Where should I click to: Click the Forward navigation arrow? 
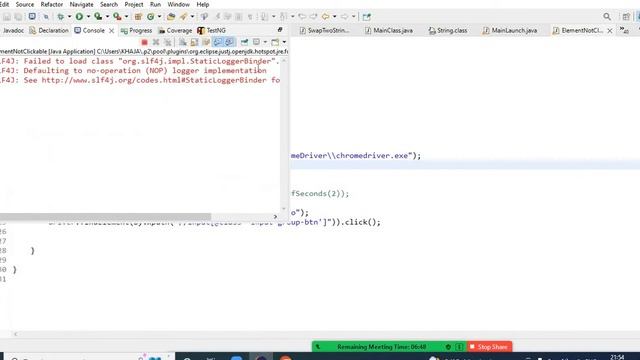[344, 17]
